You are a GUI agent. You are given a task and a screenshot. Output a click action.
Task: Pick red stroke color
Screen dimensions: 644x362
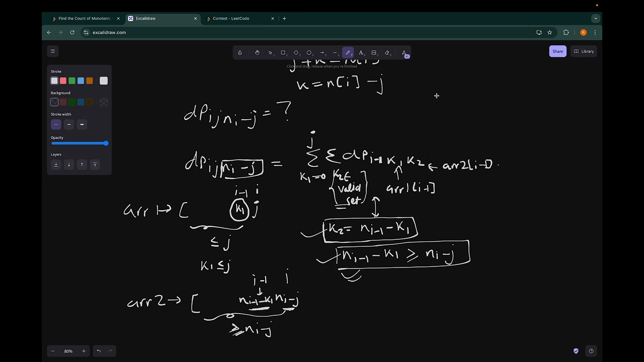point(63,81)
